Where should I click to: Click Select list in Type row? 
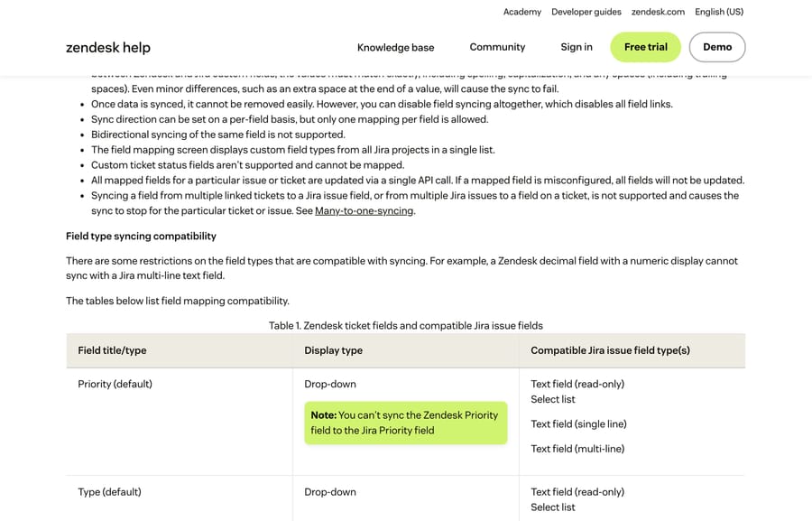[552, 507]
